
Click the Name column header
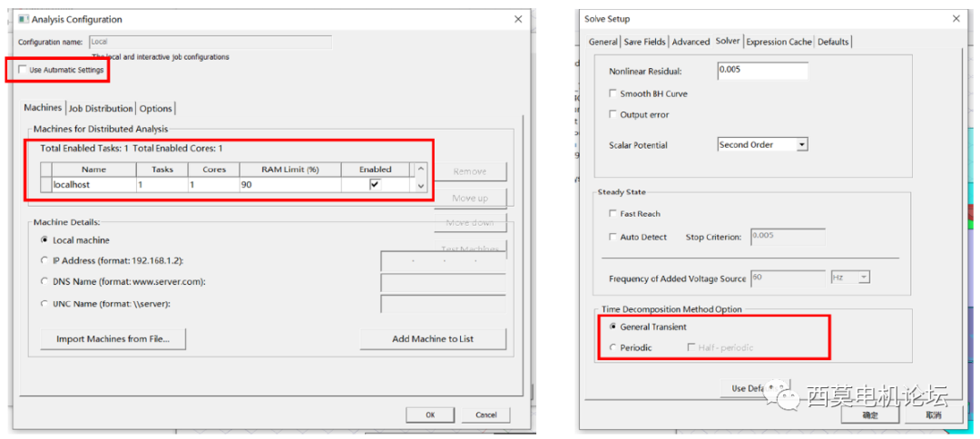[93, 170]
